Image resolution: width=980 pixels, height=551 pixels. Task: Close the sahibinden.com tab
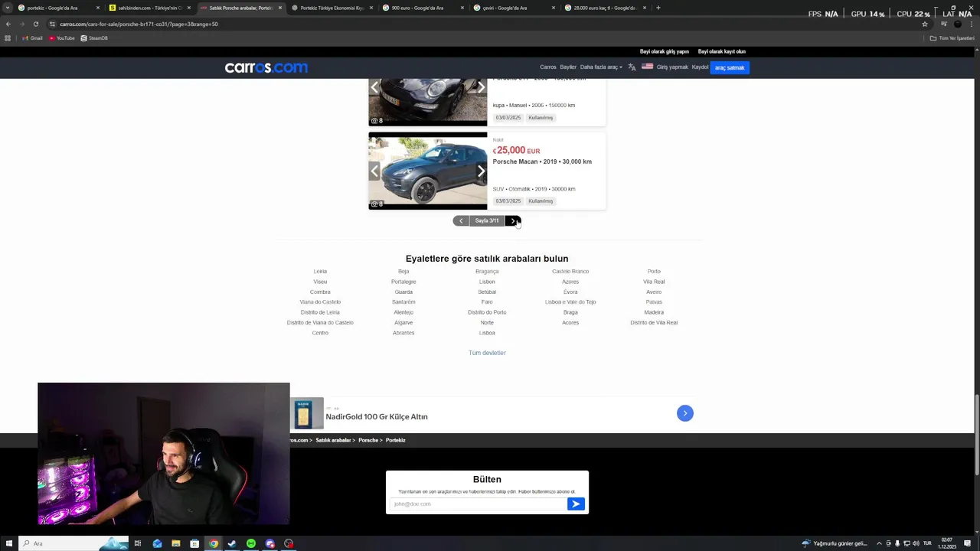click(x=189, y=8)
